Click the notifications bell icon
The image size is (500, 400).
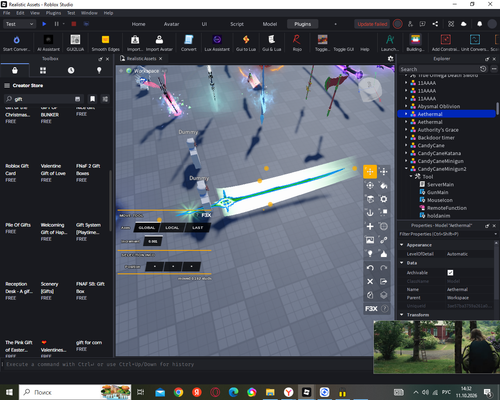click(x=479, y=24)
